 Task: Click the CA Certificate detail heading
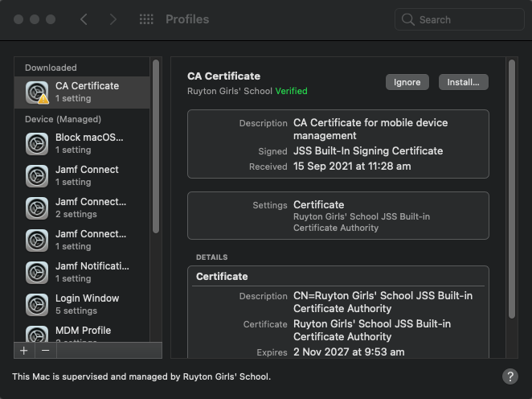point(224,76)
